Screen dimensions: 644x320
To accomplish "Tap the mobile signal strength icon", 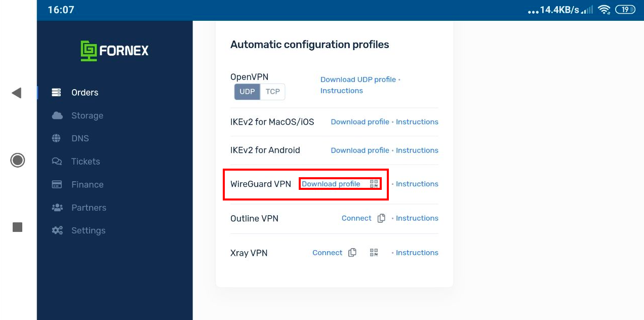I will tap(587, 10).
